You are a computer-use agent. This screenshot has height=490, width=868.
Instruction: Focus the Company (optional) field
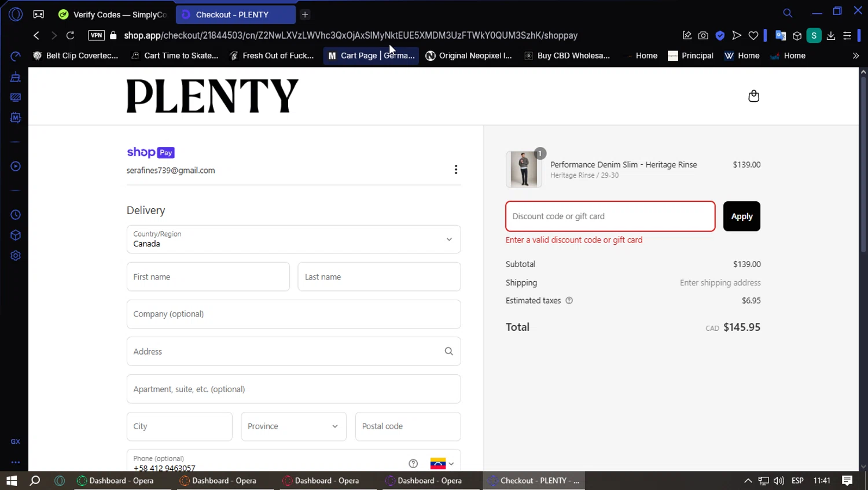point(293,314)
